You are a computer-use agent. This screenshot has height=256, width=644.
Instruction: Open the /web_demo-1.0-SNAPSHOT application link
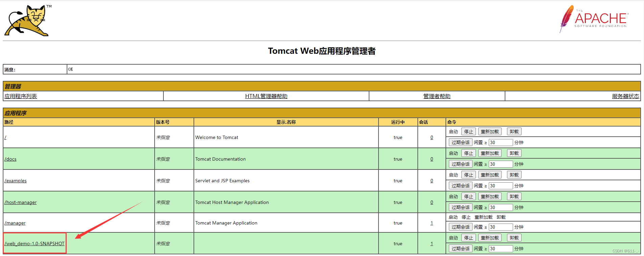[x=34, y=243]
